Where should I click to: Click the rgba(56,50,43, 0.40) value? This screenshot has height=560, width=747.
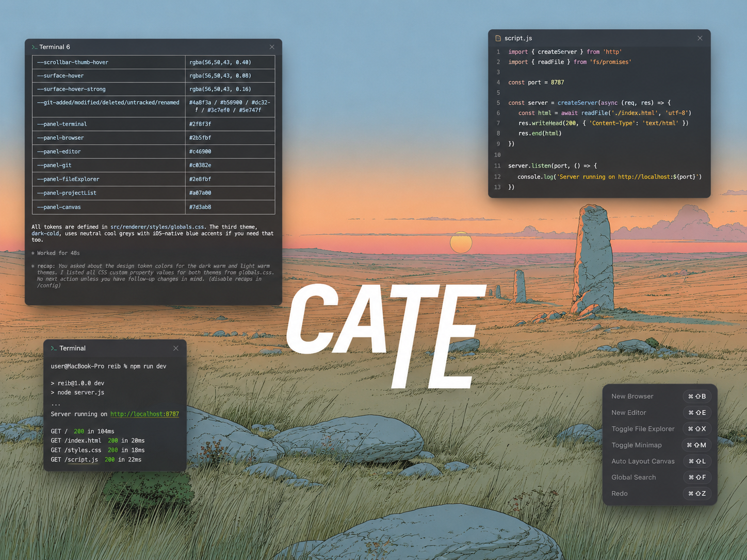click(220, 62)
